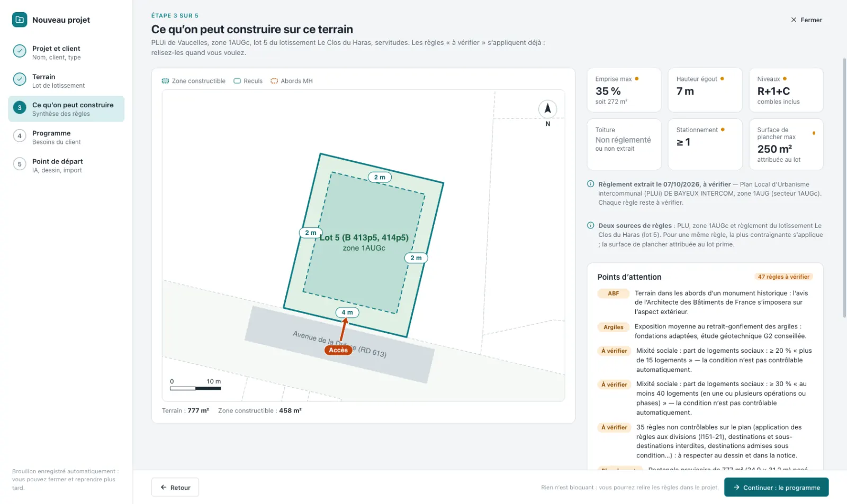Click the orange dot on Emprise max card
Screen dimensions: 847x504
[637, 79]
